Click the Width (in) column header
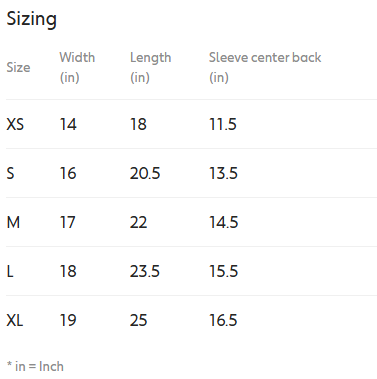The image size is (377, 379). pos(77,67)
